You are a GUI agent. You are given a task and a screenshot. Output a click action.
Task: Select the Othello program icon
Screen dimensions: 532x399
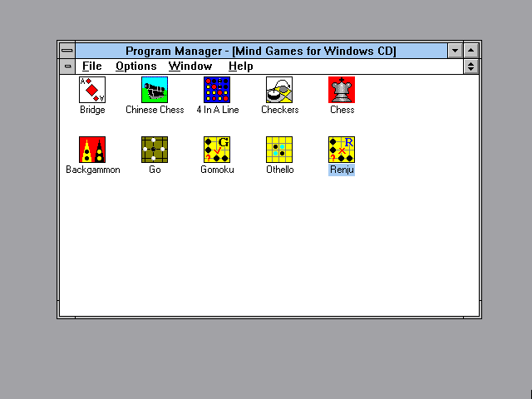point(279,150)
